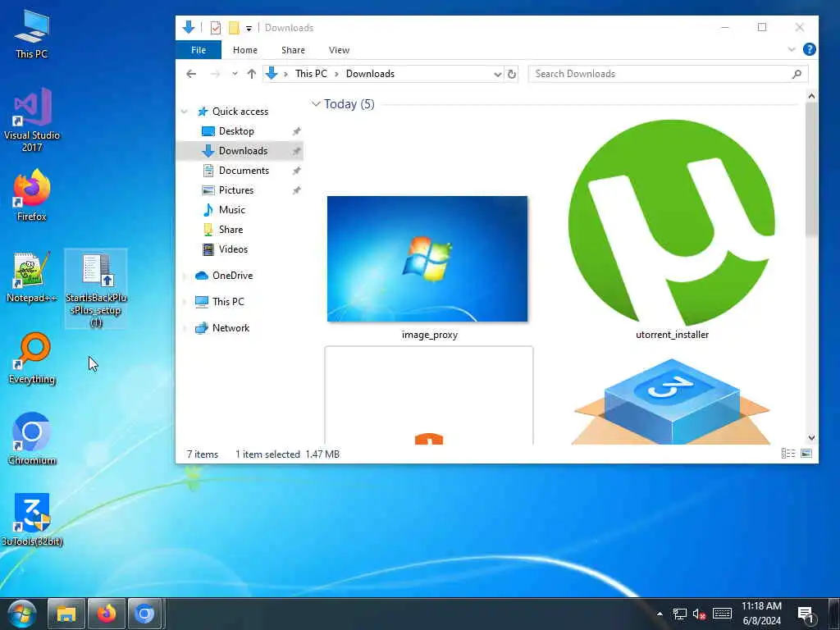Go up one folder level
840x630 pixels.
(x=251, y=74)
